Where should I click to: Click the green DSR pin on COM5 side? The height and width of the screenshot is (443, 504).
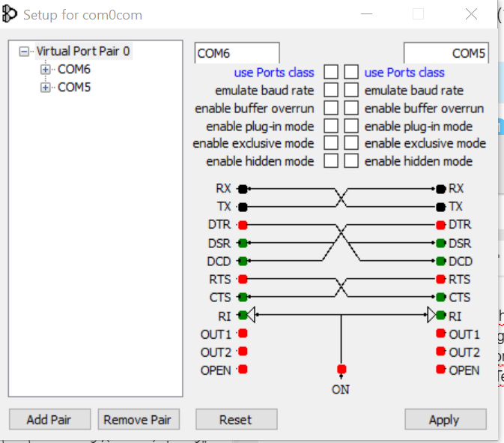tap(441, 243)
